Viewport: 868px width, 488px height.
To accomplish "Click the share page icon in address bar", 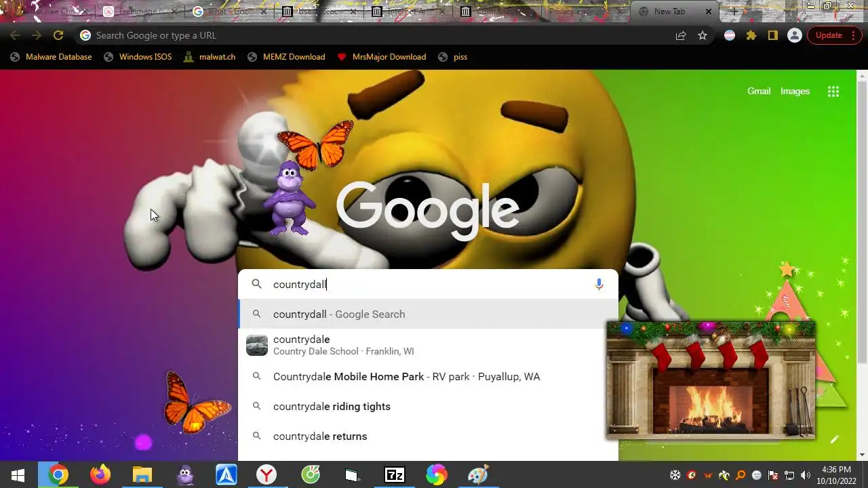I will coord(681,35).
